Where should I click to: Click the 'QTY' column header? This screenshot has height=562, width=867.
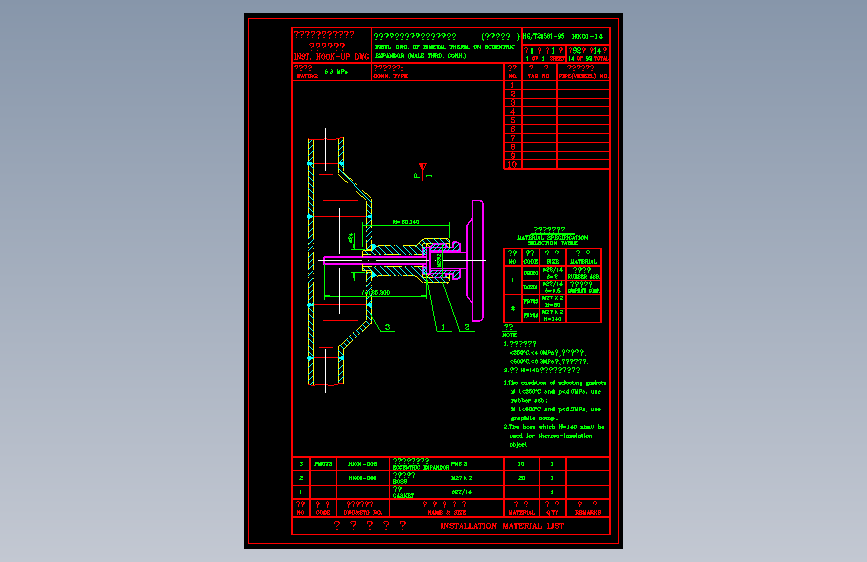552,512
